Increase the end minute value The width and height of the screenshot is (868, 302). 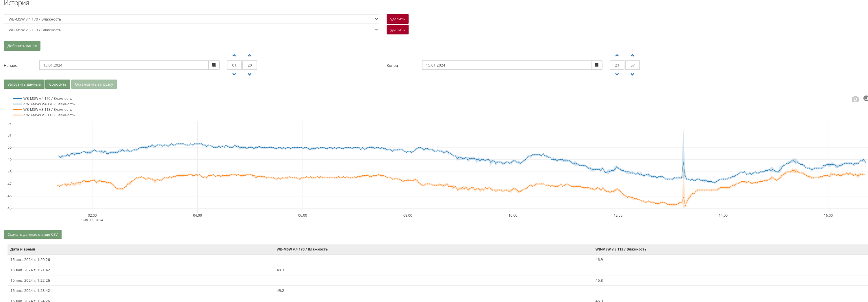pos(633,55)
